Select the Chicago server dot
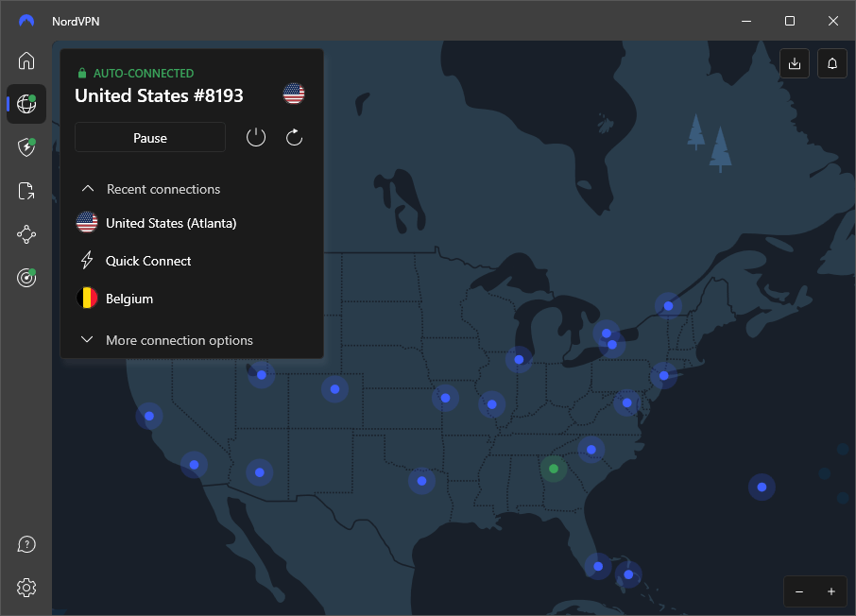 [x=519, y=359]
